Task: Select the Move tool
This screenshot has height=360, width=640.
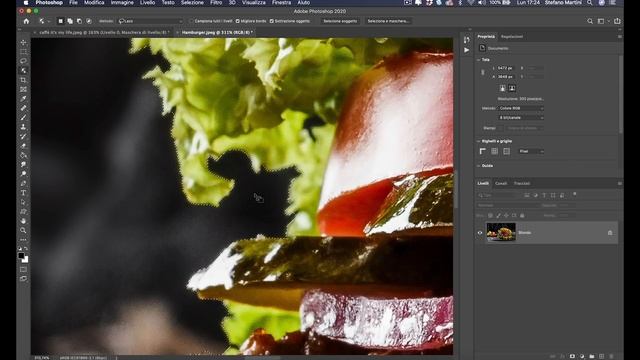Action: click(x=23, y=42)
